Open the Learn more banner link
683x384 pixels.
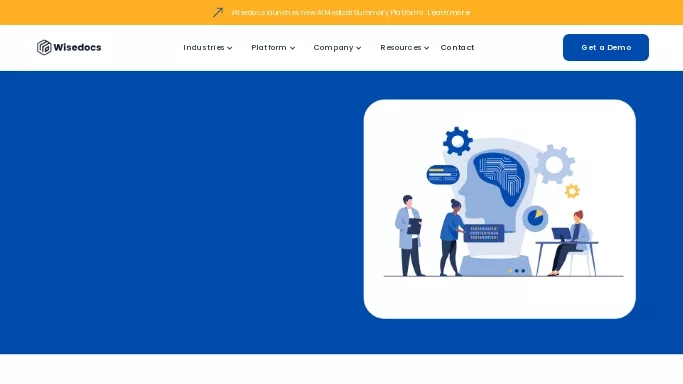click(449, 13)
